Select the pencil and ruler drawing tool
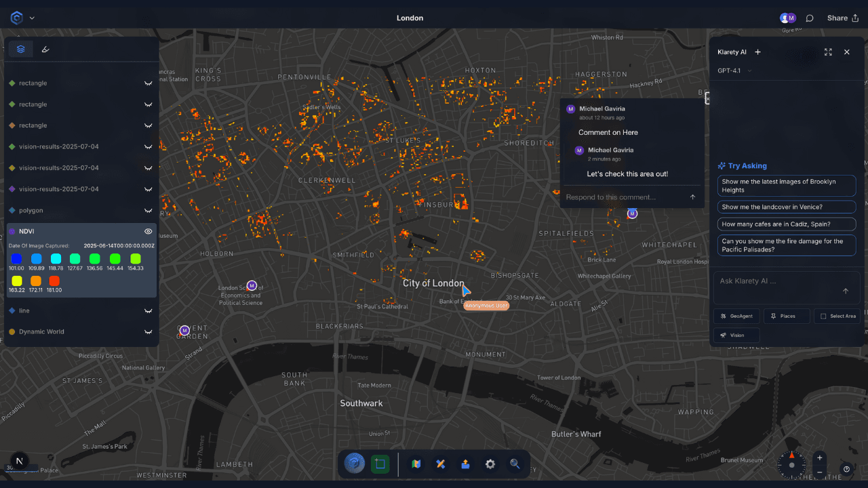This screenshot has height=488, width=868. pos(441,464)
